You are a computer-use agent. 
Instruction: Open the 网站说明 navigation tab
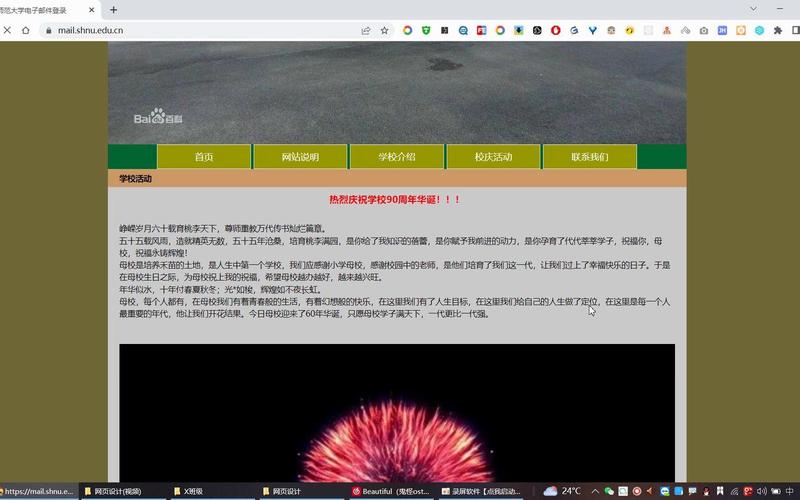click(x=300, y=157)
